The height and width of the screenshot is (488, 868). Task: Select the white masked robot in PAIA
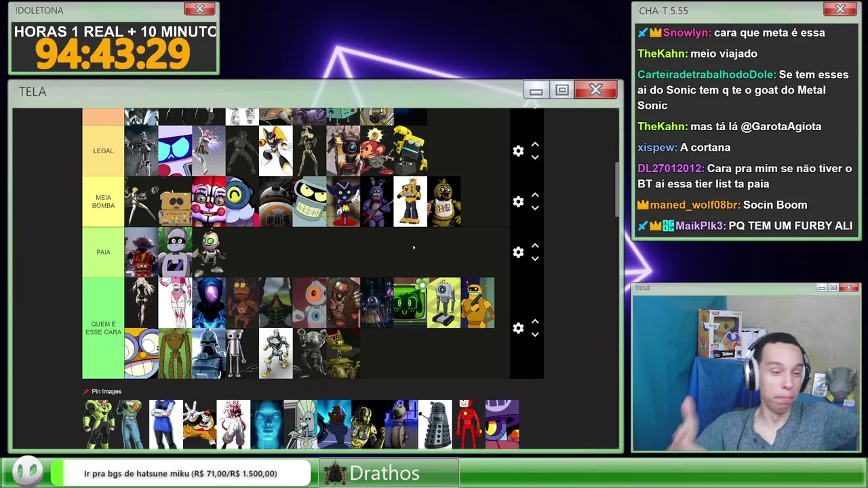(175, 252)
